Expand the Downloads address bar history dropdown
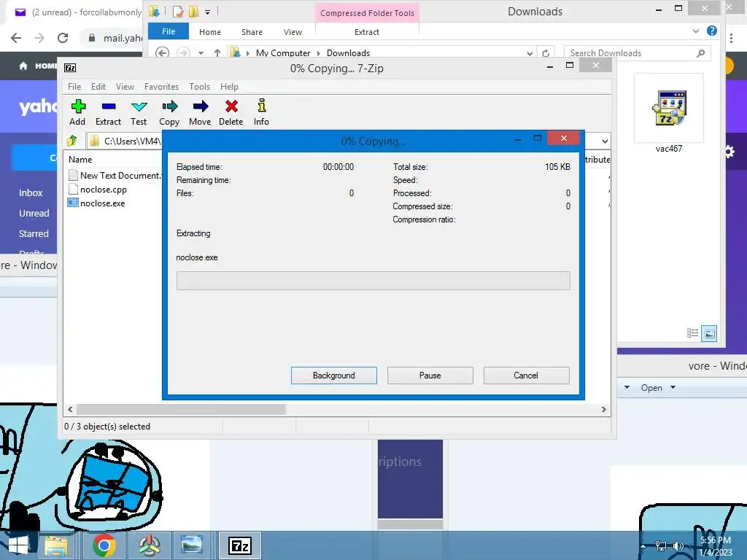The height and width of the screenshot is (560, 747). click(530, 52)
